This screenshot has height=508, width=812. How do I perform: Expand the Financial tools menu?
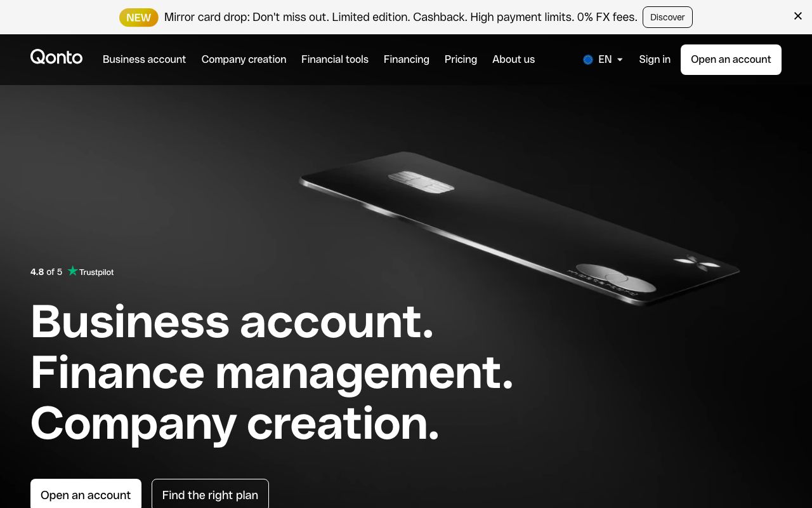click(335, 59)
